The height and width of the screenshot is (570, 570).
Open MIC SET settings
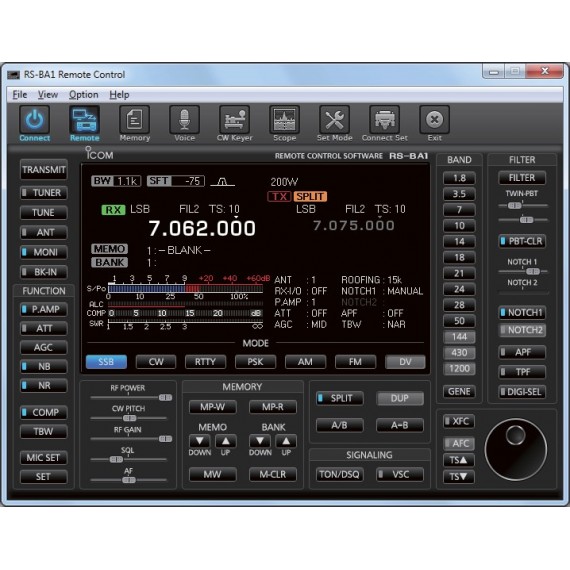click(x=44, y=458)
